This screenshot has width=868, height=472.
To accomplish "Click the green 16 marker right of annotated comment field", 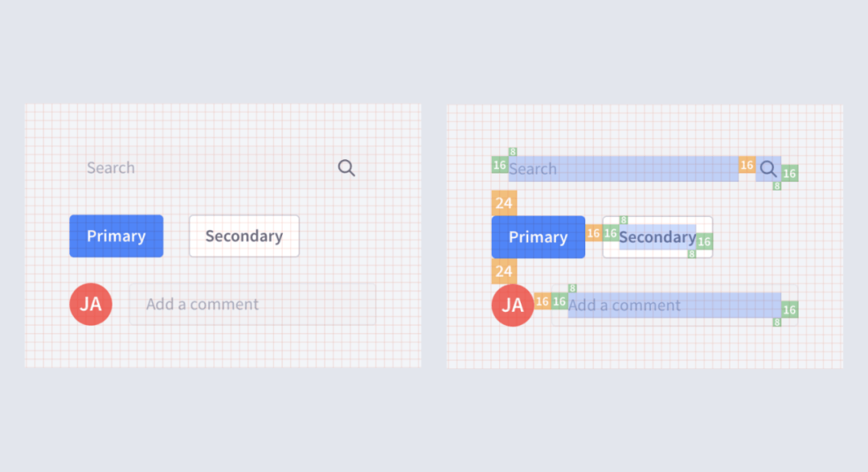I will coord(789,310).
